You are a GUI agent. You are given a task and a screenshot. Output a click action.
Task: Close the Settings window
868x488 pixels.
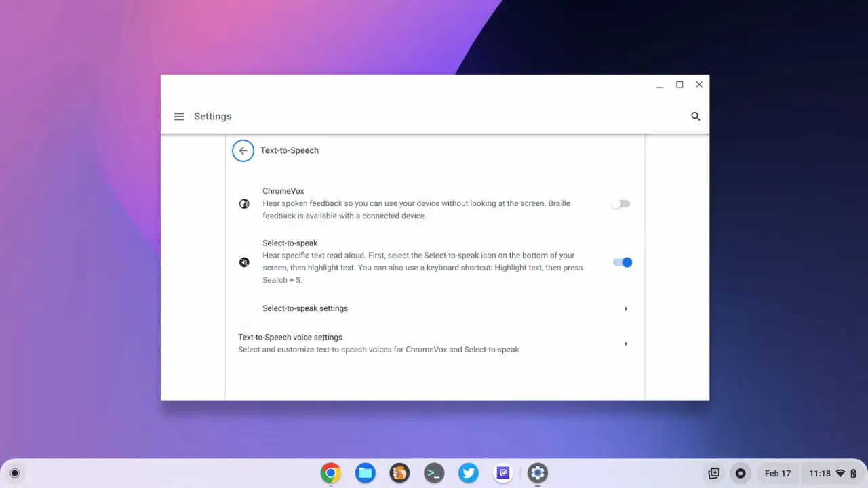(699, 85)
